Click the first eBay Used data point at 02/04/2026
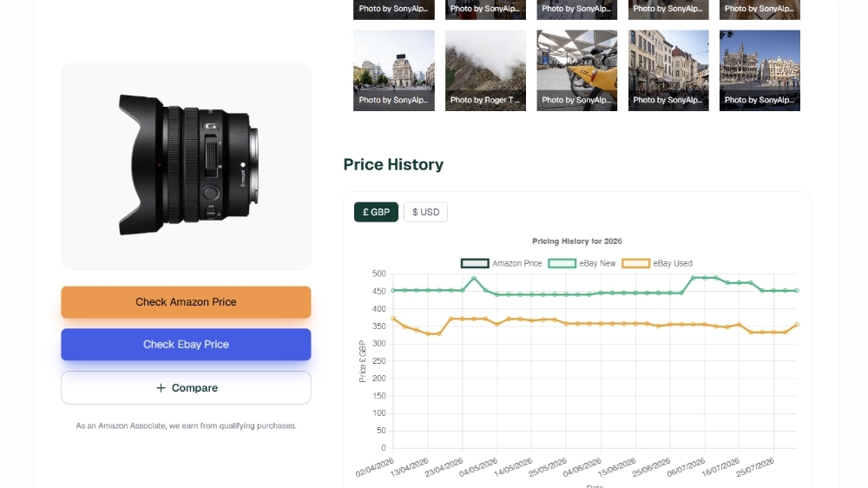Screen dimensions: 868x488 point(393,319)
